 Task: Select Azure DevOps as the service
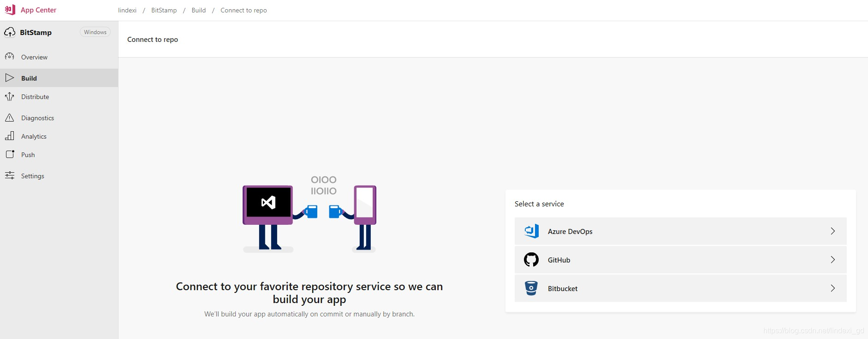coord(680,231)
